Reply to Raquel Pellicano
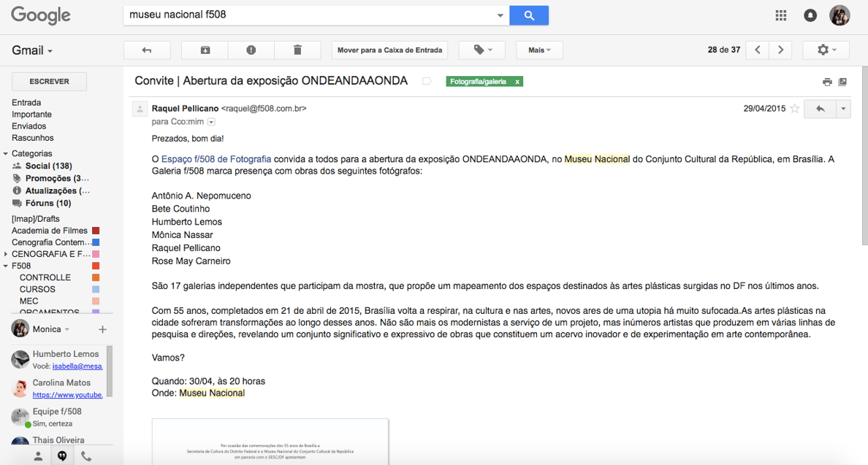Image resolution: width=868 pixels, height=465 pixels. [820, 109]
